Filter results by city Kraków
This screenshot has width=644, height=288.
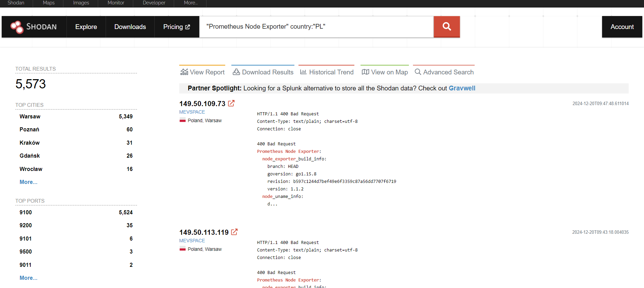pos(30,143)
